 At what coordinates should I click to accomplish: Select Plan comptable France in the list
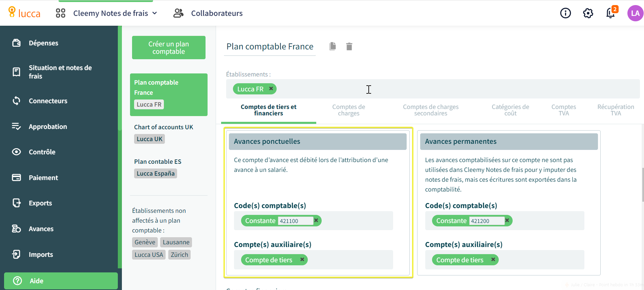point(169,95)
